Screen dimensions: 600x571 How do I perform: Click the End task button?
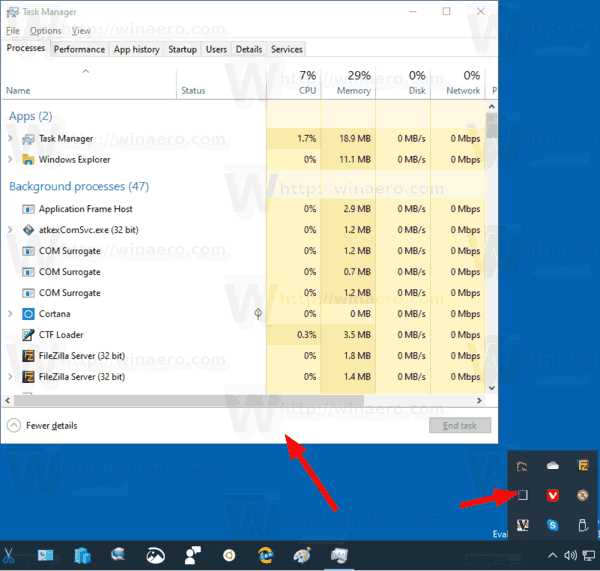[460, 426]
